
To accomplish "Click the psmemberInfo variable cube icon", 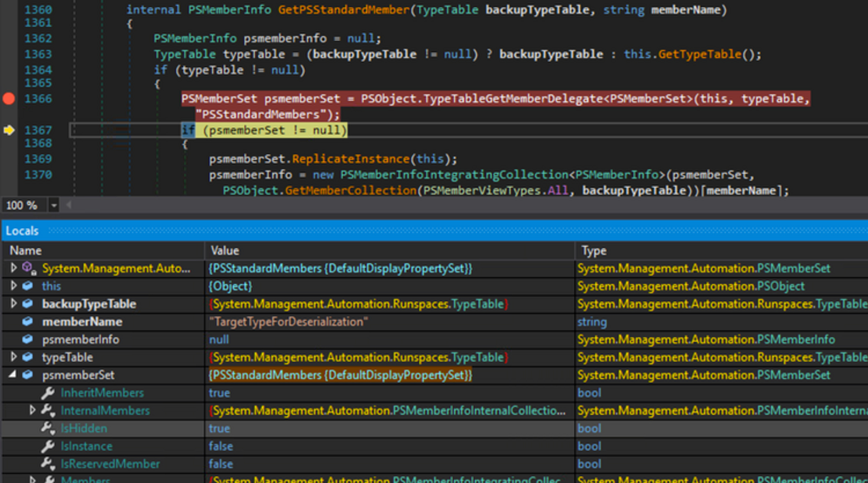I will pyautogui.click(x=27, y=339).
